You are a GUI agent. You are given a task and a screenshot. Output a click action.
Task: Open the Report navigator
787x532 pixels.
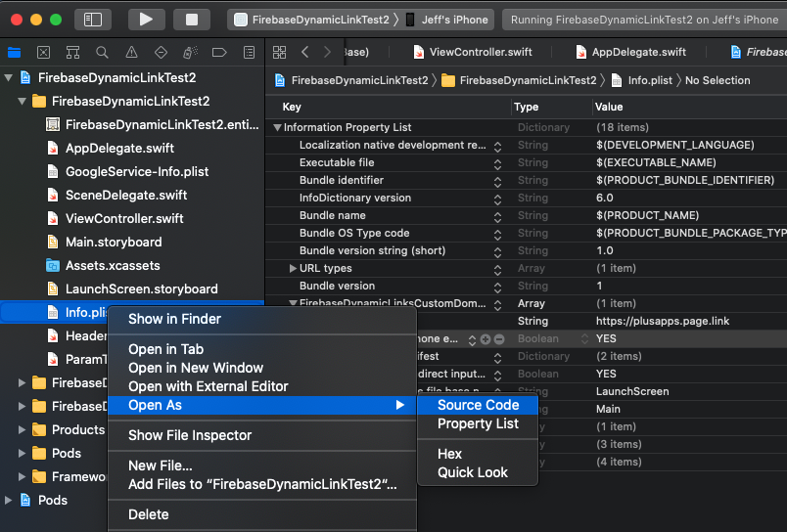[x=249, y=52]
